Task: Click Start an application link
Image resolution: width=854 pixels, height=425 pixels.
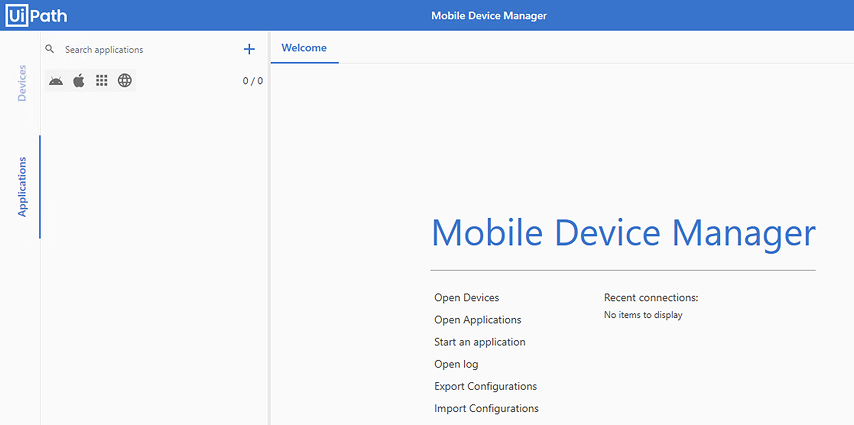Action: [x=480, y=342]
